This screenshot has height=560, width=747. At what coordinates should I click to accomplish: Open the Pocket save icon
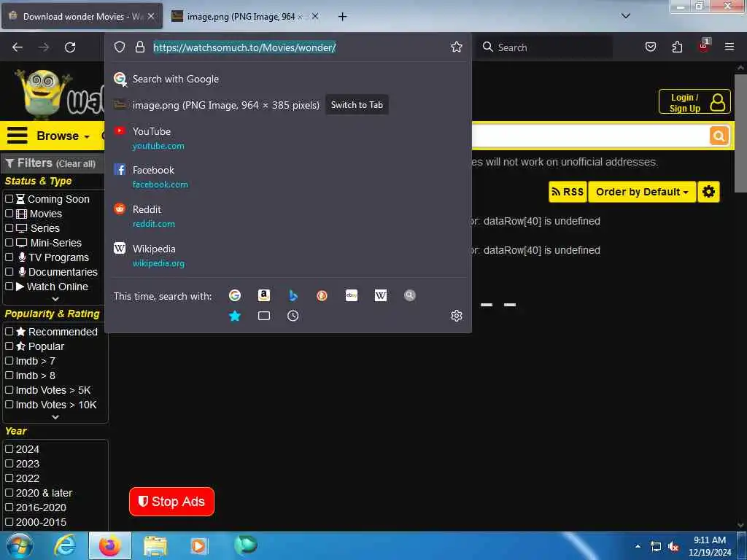[x=650, y=47]
